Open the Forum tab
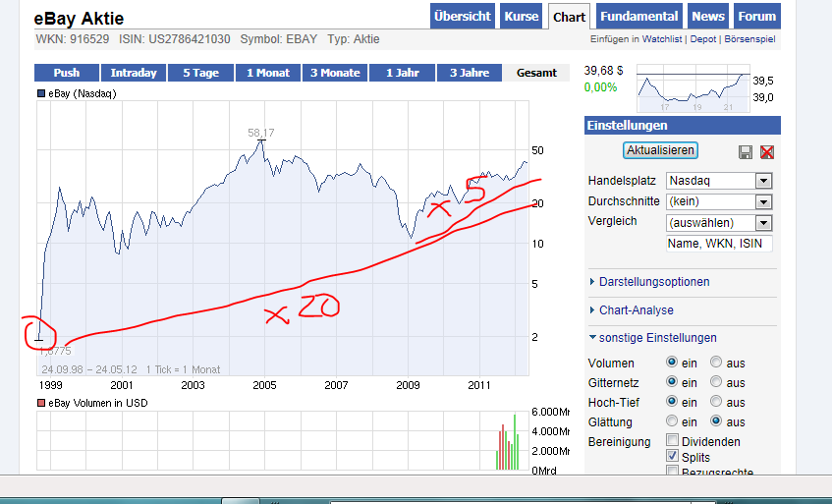Screen dimensions: 832x504 [x=757, y=17]
